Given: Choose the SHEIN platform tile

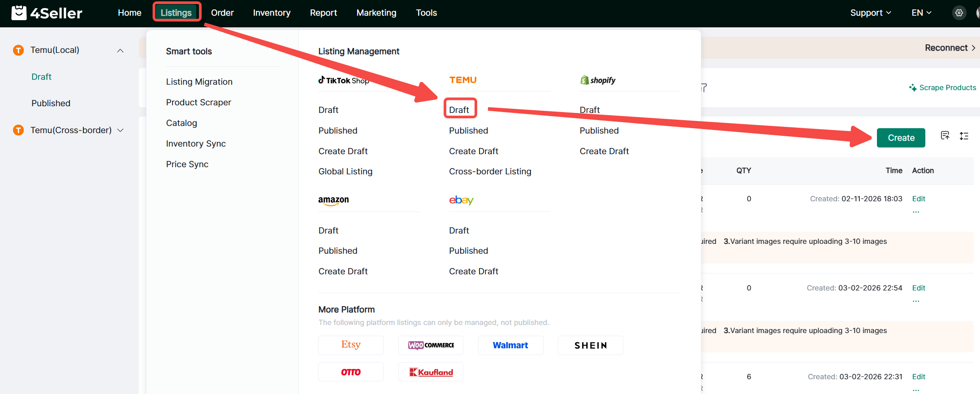Looking at the screenshot, I should [590, 345].
